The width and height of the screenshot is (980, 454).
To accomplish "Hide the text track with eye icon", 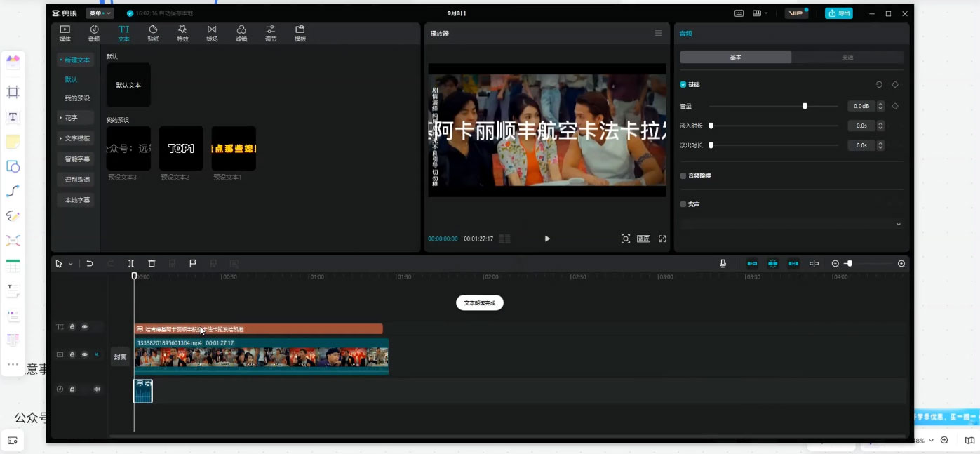I will (85, 327).
